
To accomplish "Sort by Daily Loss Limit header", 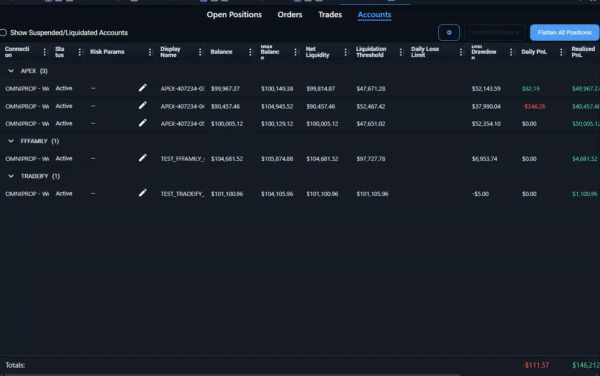I will (424, 52).
